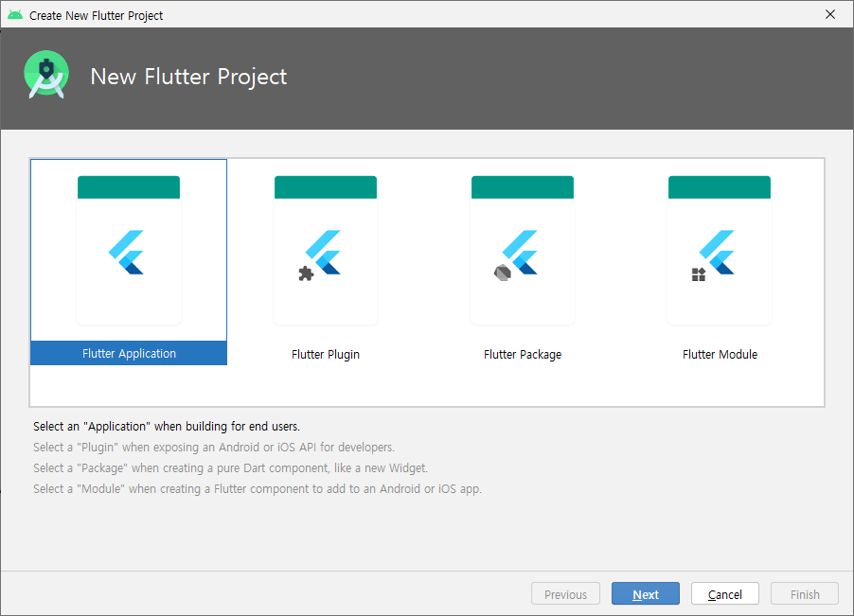The height and width of the screenshot is (616, 854).
Task: Click the disabled Previous button
Action: coord(565,593)
